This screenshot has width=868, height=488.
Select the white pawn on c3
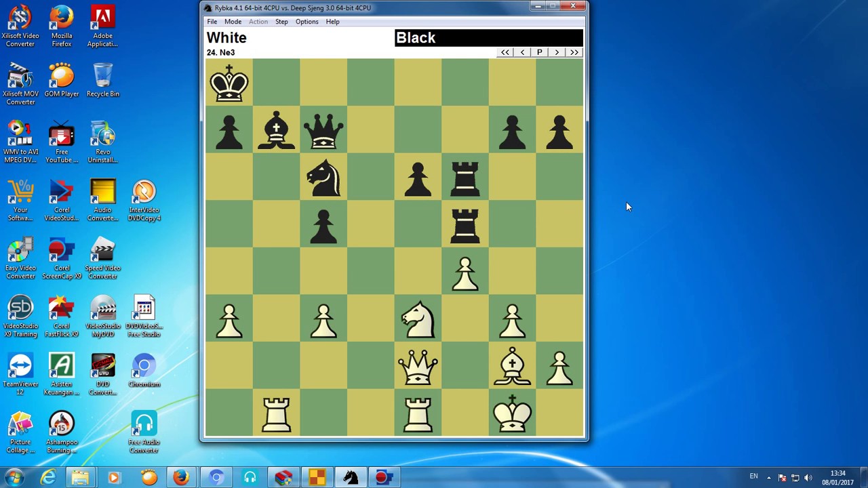pos(323,321)
